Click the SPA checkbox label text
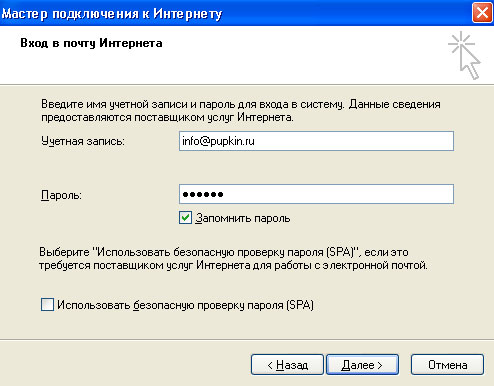Viewport: 494px width, 386px height. 185,305
